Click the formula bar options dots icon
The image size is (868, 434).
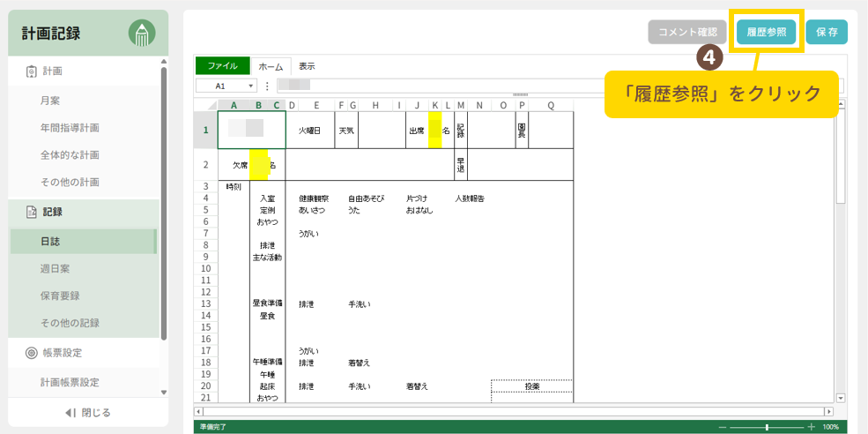(x=267, y=86)
